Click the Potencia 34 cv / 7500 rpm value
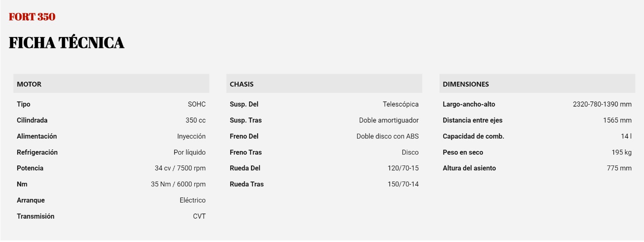 click(180, 168)
